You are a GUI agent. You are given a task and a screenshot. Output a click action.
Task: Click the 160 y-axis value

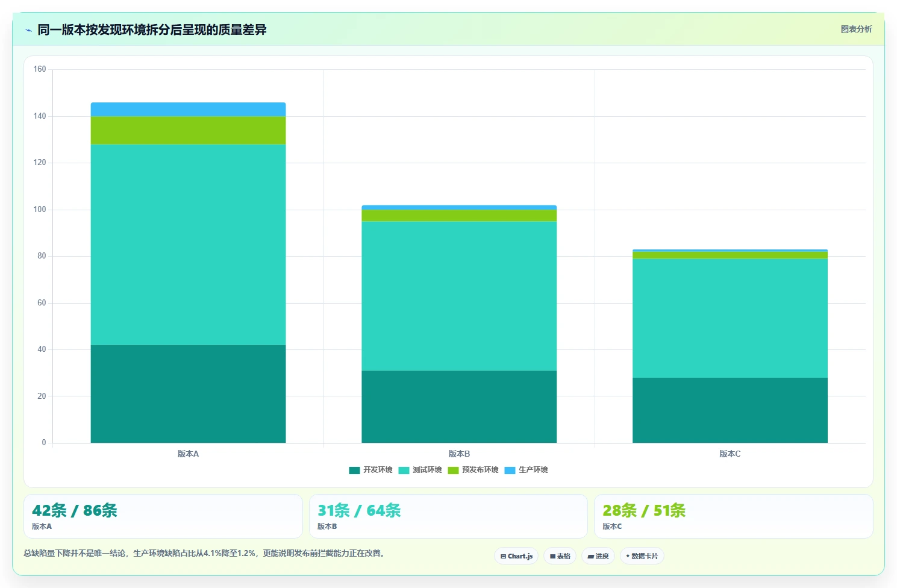pos(40,69)
